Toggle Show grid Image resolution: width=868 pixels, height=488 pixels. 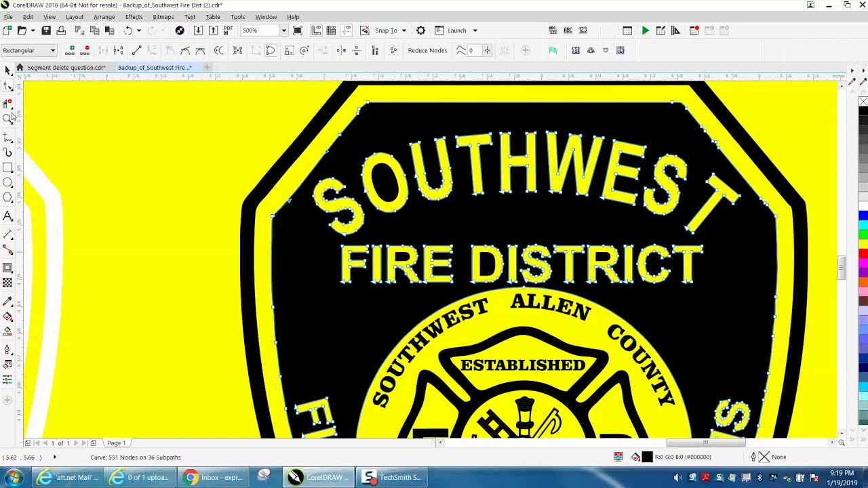[331, 30]
